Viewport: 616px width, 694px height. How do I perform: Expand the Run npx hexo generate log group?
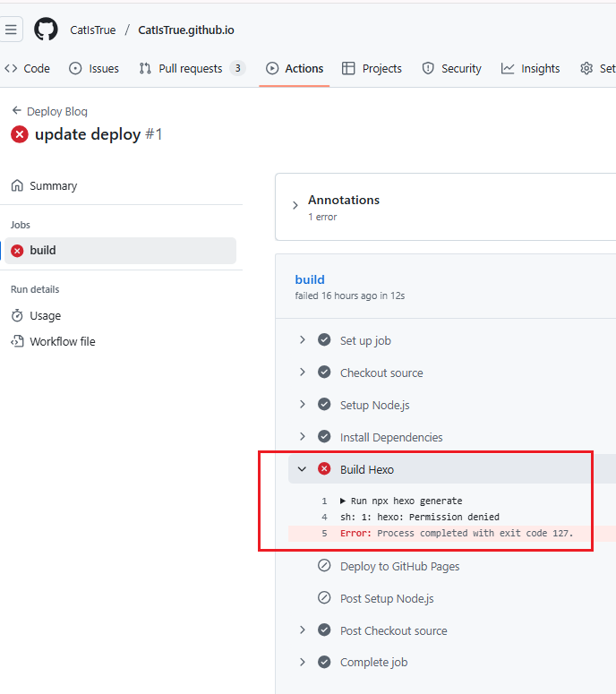coord(344,501)
